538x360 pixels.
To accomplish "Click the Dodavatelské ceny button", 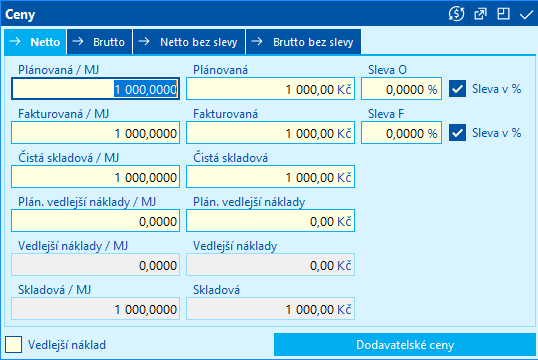I will click(405, 345).
